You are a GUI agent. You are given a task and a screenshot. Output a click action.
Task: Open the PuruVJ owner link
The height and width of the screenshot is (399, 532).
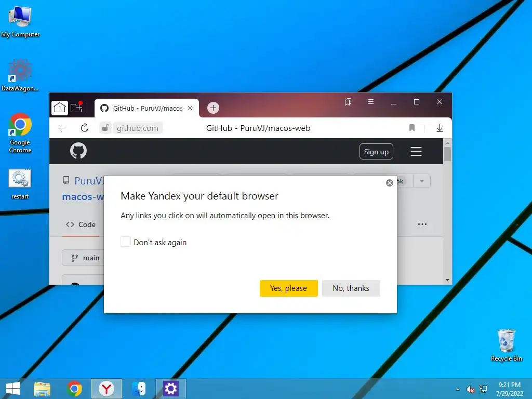pyautogui.click(x=89, y=181)
